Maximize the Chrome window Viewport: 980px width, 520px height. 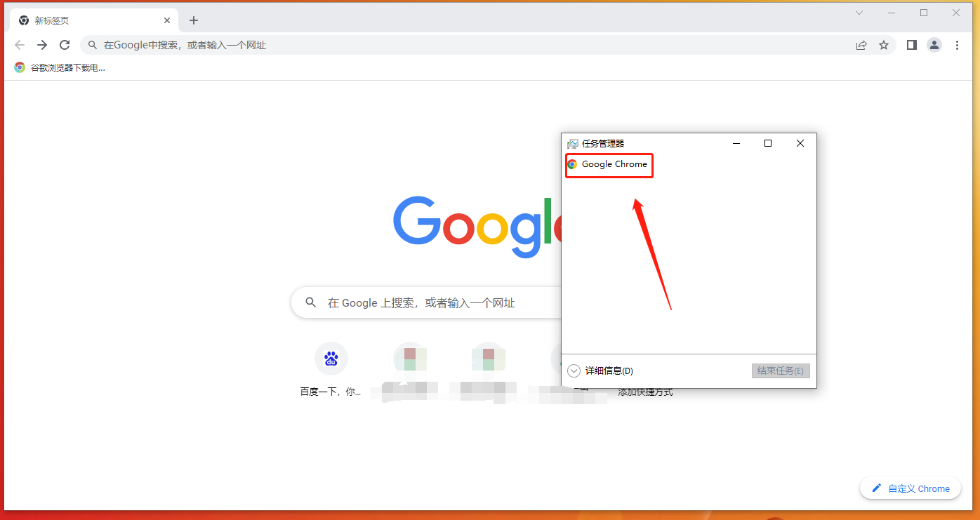coord(924,13)
